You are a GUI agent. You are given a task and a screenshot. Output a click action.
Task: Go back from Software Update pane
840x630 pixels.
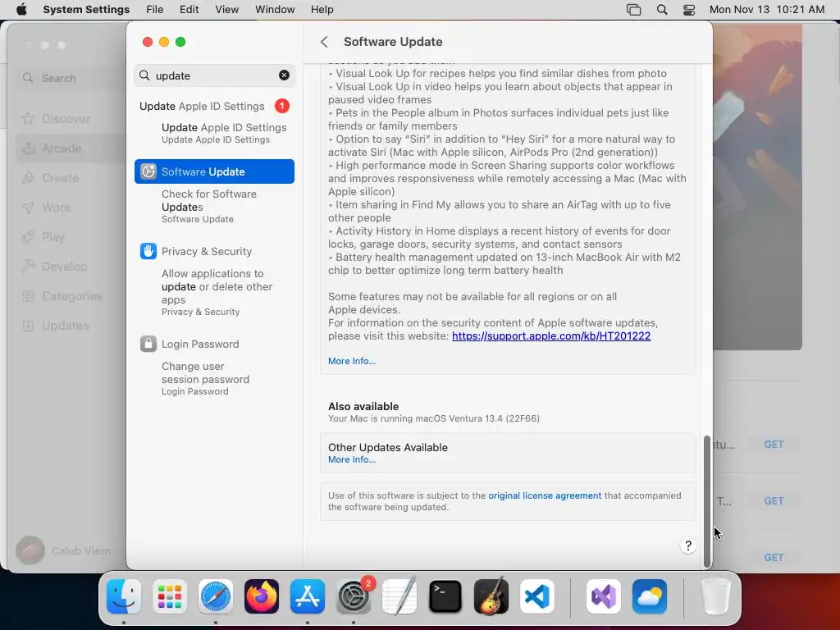click(324, 42)
